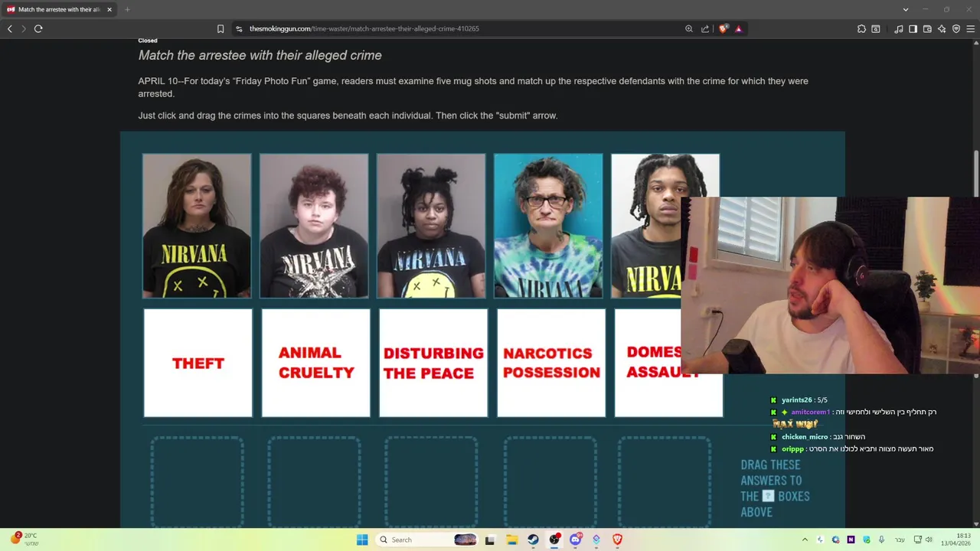Viewport: 980px width, 551px height.
Task: Select the THEFT answer card
Action: tap(198, 363)
